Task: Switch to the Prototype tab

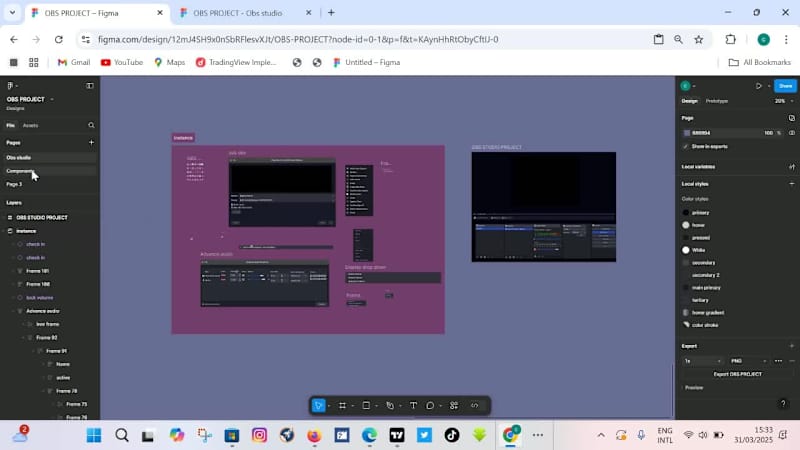Action: (x=716, y=101)
